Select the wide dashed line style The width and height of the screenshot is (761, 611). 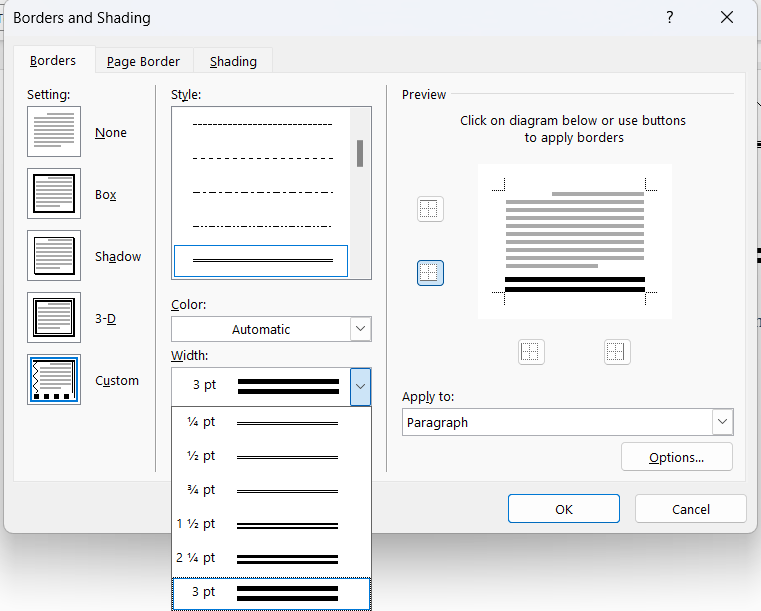tap(261, 158)
